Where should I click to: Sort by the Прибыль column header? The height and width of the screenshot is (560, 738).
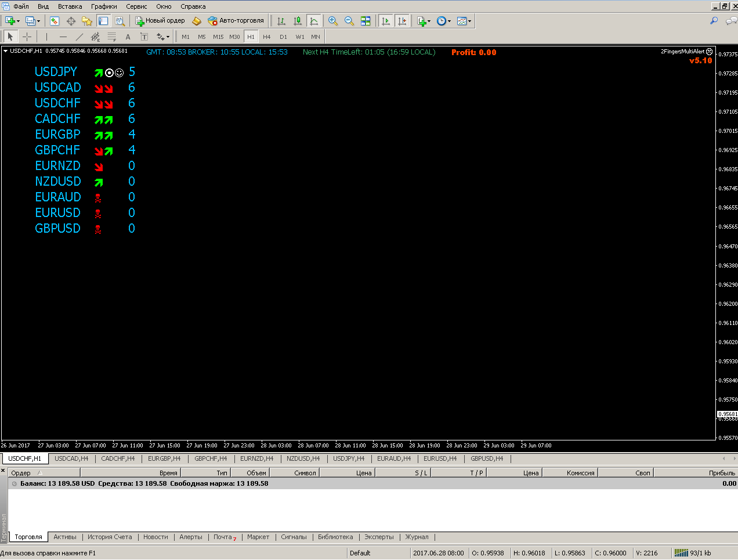(x=696, y=473)
